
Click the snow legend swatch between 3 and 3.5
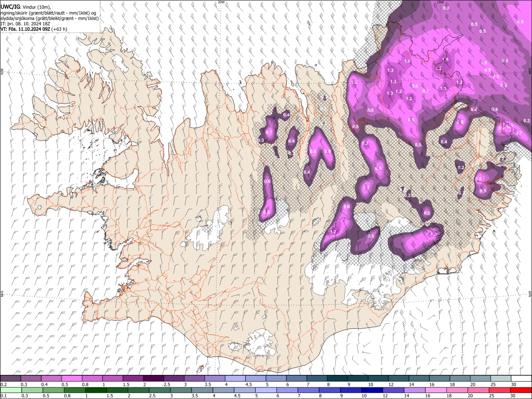[194, 379]
